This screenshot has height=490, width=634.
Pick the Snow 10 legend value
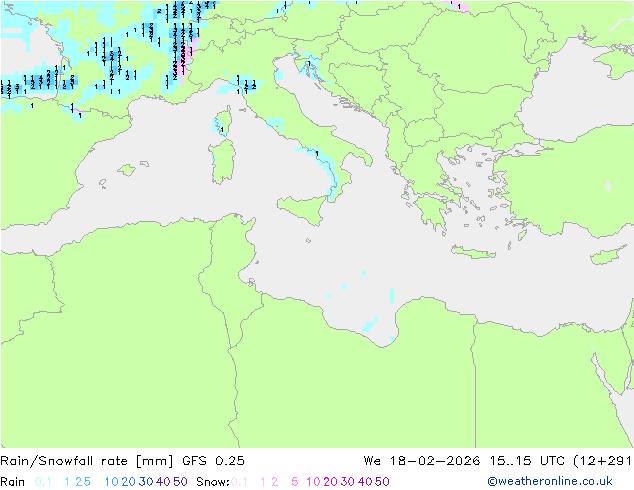(313, 482)
